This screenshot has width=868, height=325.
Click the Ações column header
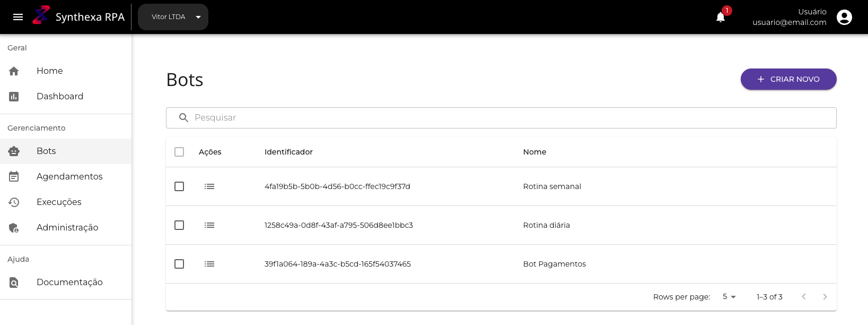210,152
